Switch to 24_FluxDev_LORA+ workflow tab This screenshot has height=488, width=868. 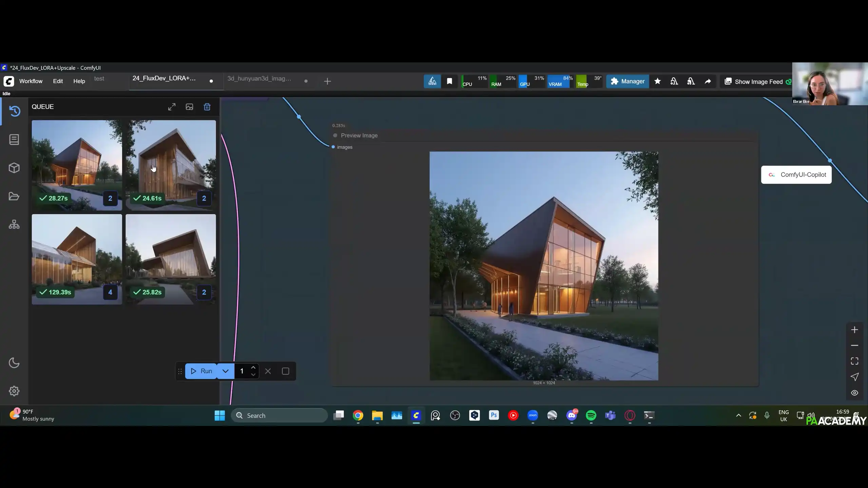pyautogui.click(x=164, y=78)
